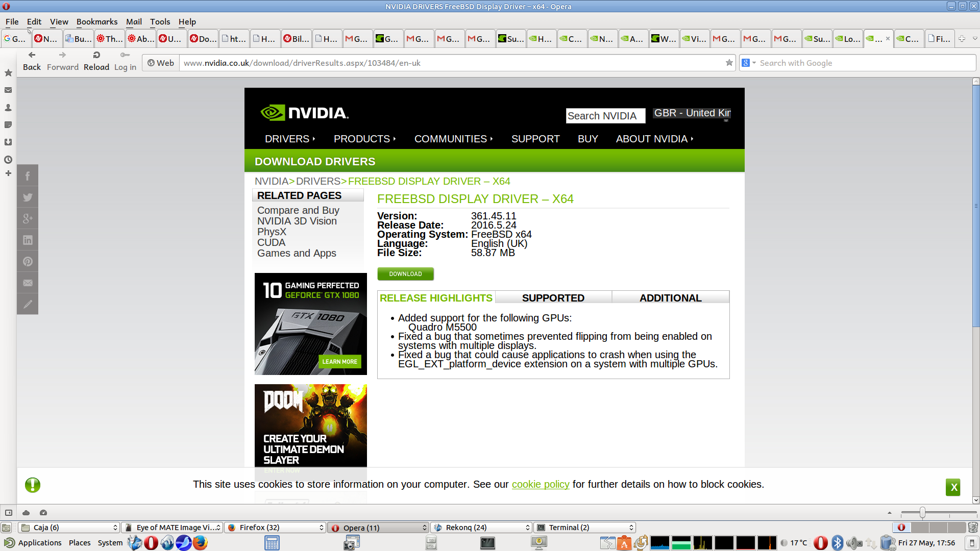Open the GBR region selector
Screen dimensions: 980x551
pyautogui.click(x=692, y=113)
